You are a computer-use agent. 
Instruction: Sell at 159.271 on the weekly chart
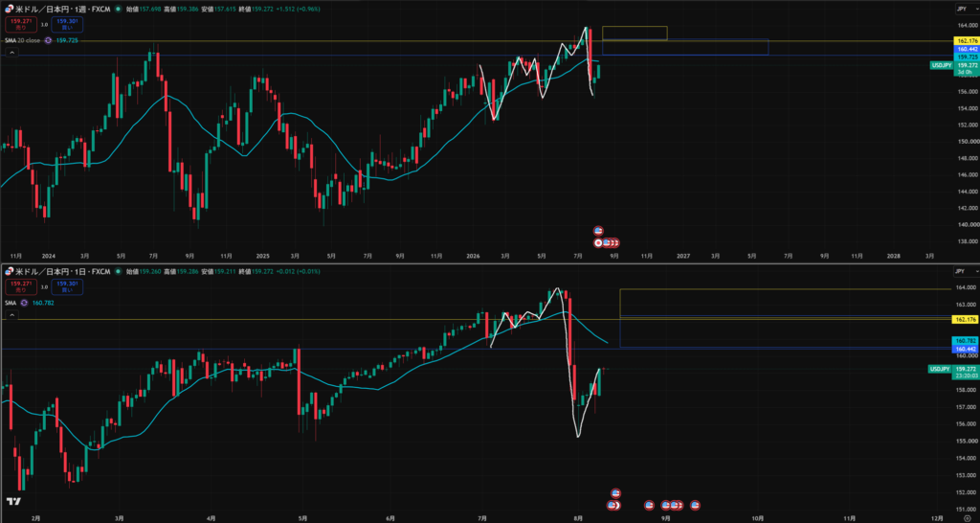point(21,24)
